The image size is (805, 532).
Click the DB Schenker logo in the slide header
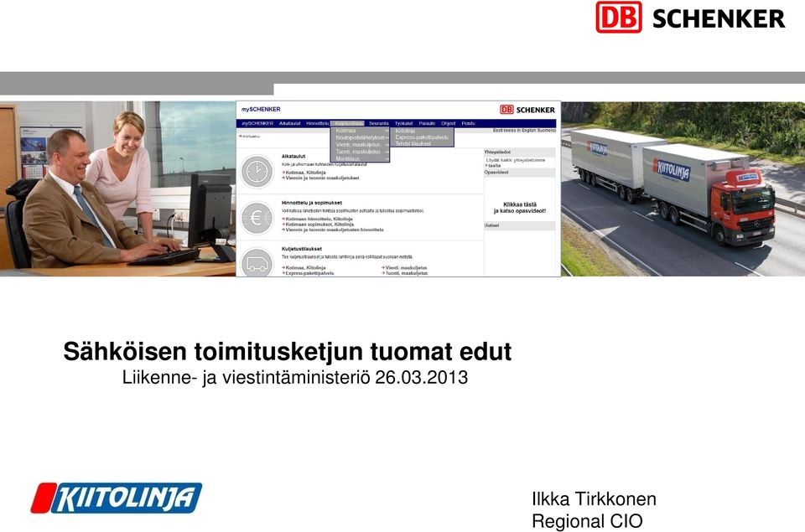tap(690, 18)
